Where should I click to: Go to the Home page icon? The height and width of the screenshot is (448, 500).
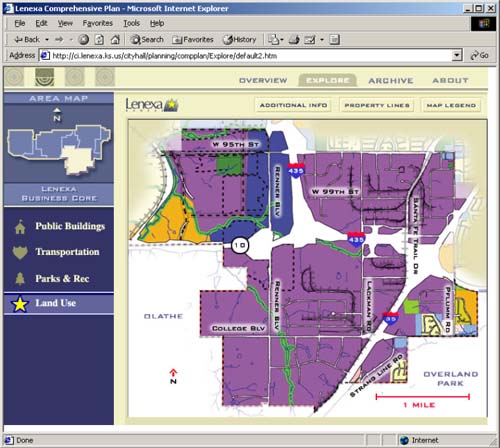pos(115,40)
